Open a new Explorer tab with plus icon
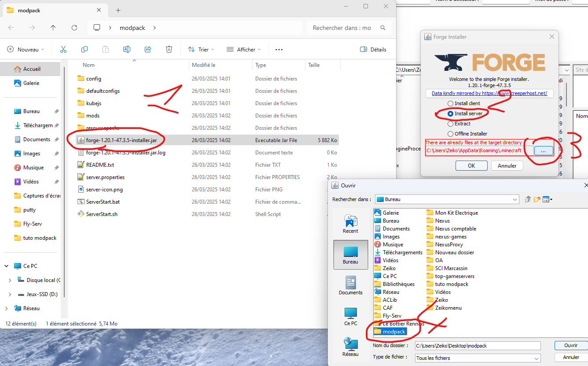Viewport: 588px width, 366px height. pyautogui.click(x=118, y=10)
